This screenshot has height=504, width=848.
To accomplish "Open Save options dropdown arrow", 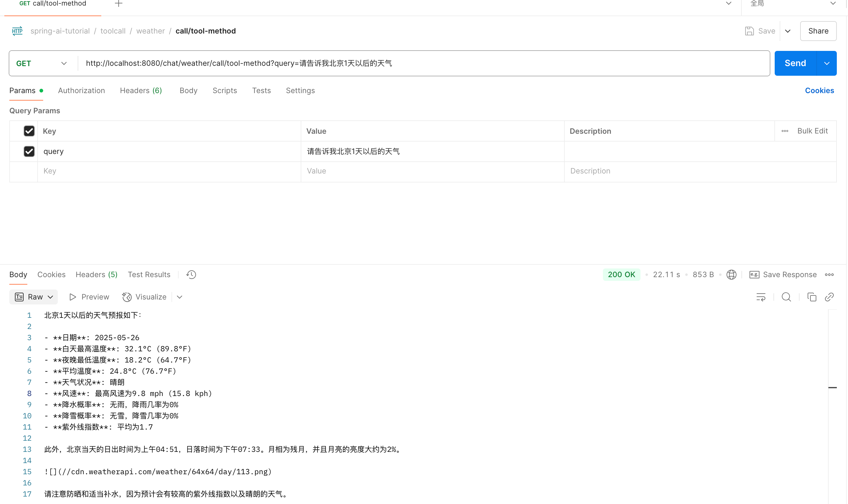I will point(787,31).
